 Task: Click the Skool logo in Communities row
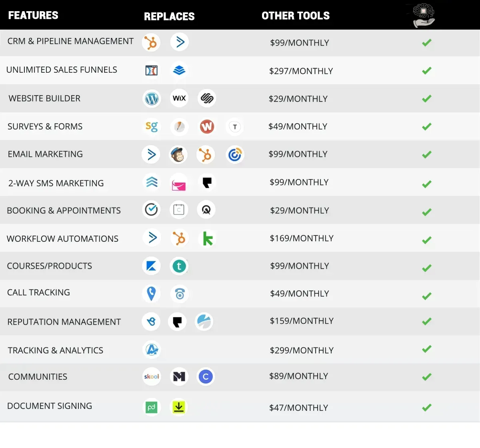tap(152, 376)
